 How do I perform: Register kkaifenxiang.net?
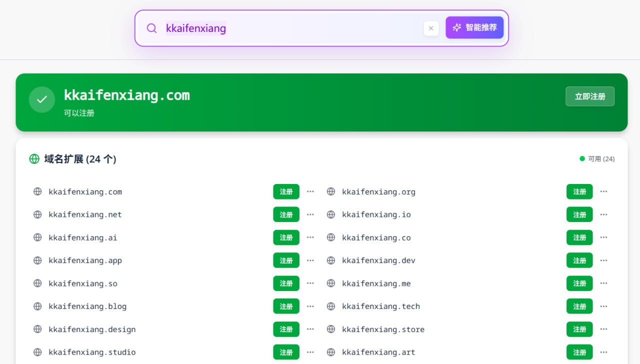coord(286,214)
